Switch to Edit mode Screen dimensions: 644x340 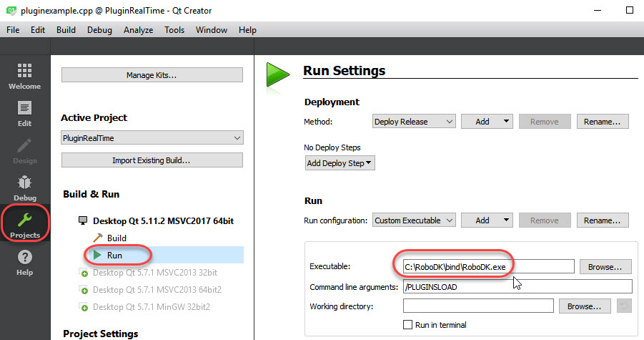(x=24, y=114)
